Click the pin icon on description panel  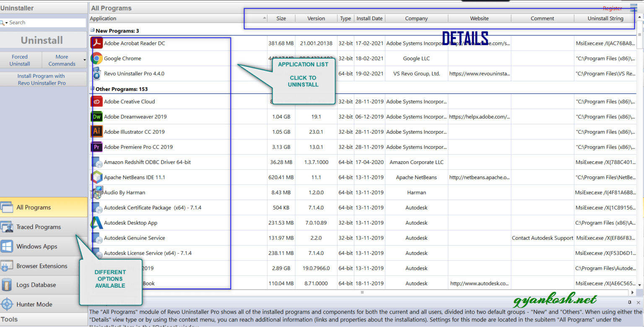[630, 302]
